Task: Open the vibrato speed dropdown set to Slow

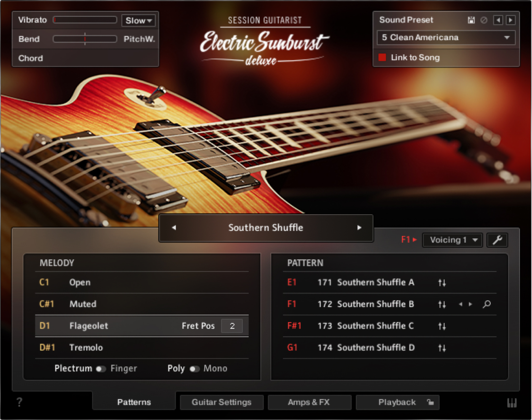Action: click(138, 20)
